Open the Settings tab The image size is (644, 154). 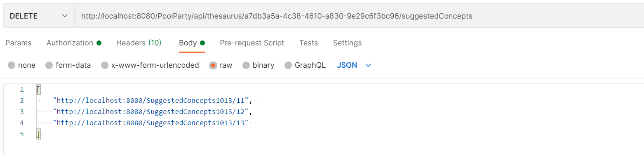pyautogui.click(x=347, y=43)
